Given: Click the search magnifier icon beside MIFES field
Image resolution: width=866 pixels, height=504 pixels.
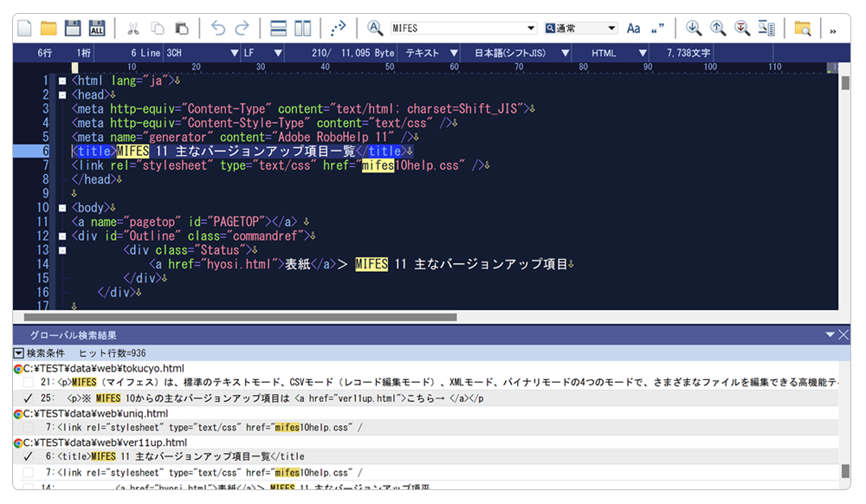Looking at the screenshot, I should pyautogui.click(x=375, y=29).
